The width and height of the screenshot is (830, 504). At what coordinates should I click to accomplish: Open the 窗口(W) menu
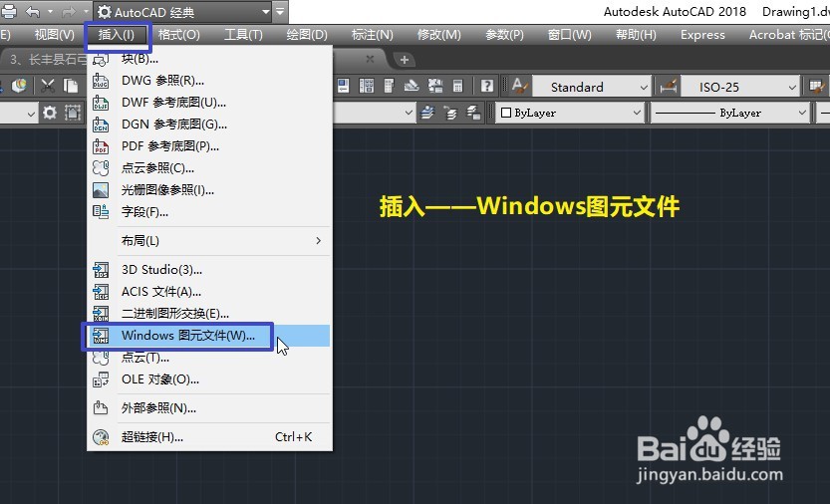570,35
